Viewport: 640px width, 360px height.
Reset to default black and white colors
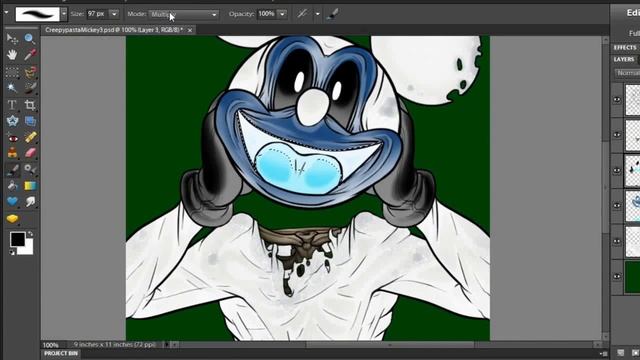tap(12, 253)
